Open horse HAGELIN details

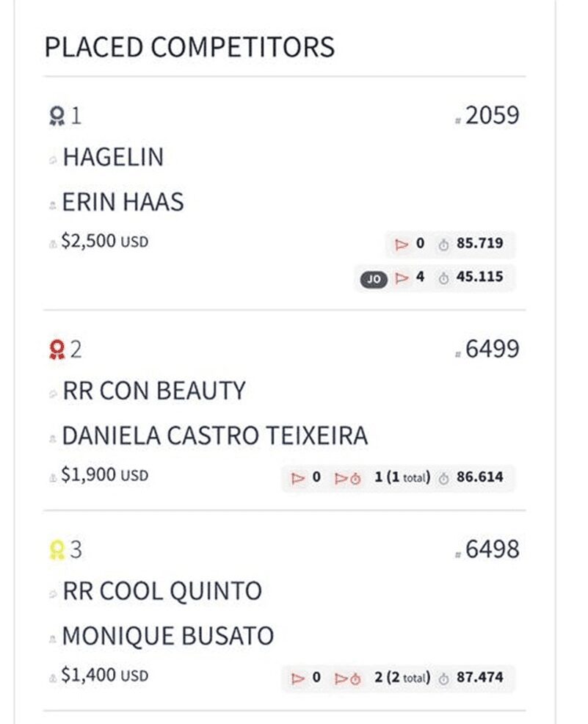113,157
